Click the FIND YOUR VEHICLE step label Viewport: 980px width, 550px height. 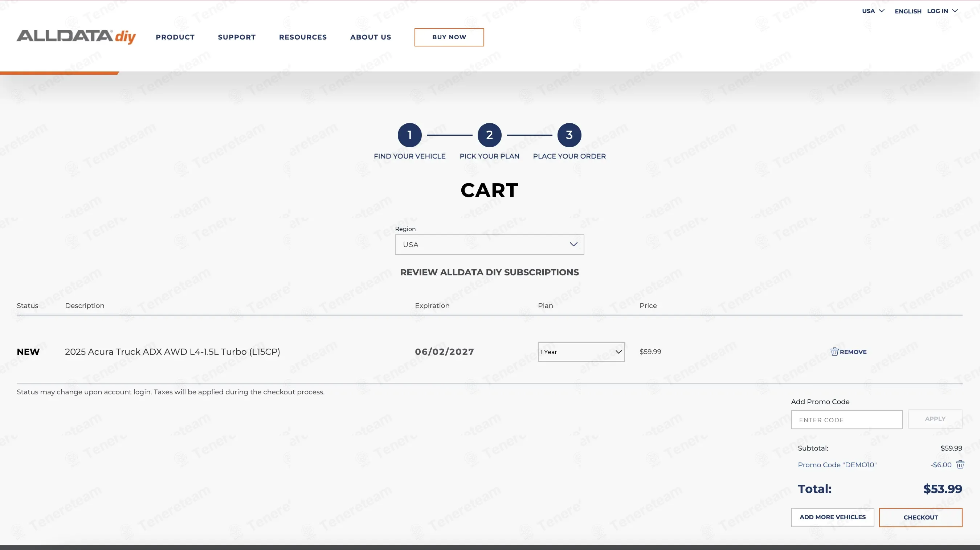click(409, 156)
